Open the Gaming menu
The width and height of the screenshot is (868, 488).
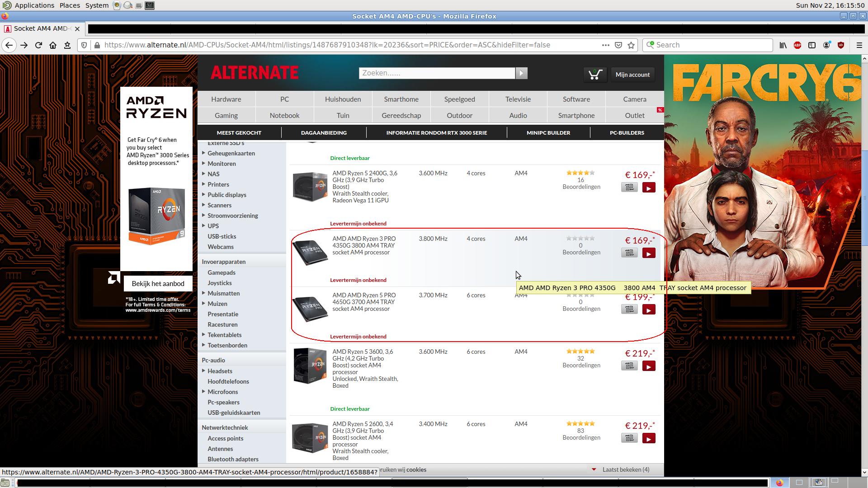coord(226,115)
